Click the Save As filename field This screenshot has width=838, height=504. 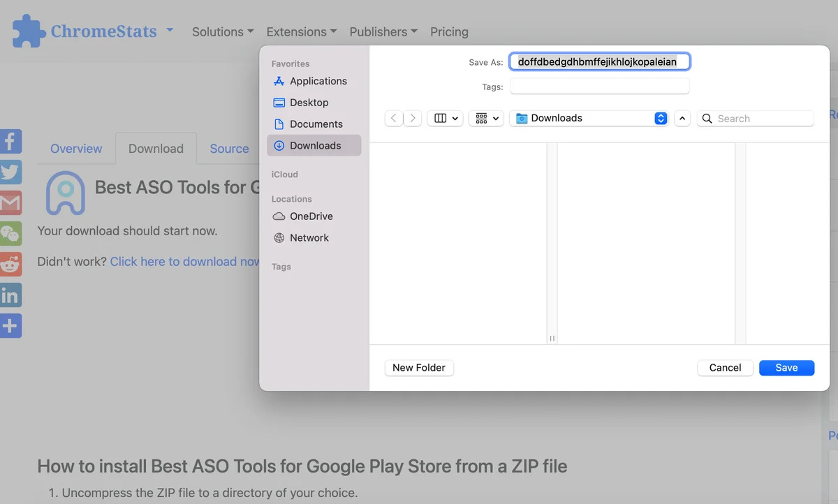600,62
